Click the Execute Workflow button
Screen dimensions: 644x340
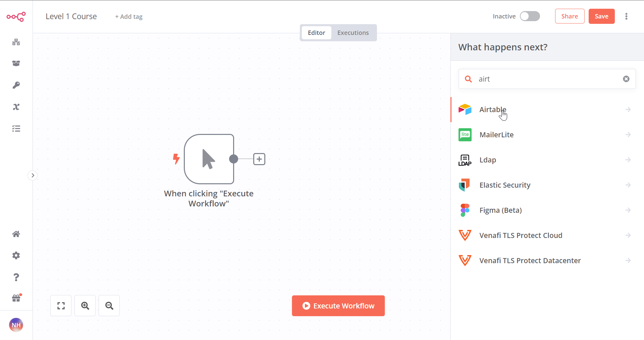338,306
